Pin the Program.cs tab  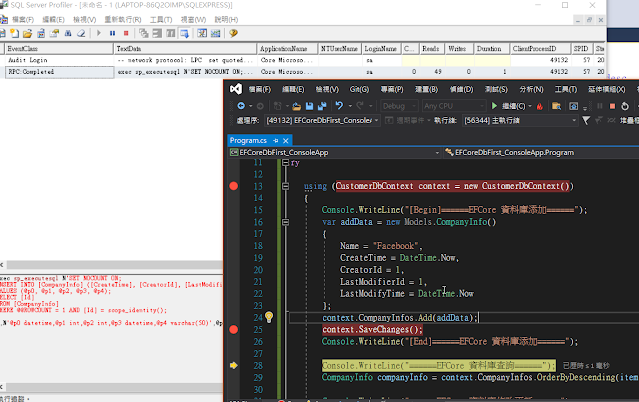275,141
